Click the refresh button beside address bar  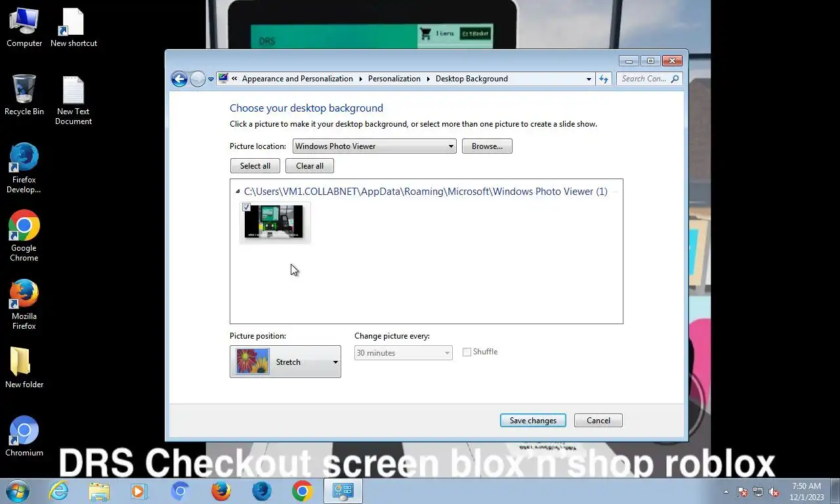pos(604,79)
